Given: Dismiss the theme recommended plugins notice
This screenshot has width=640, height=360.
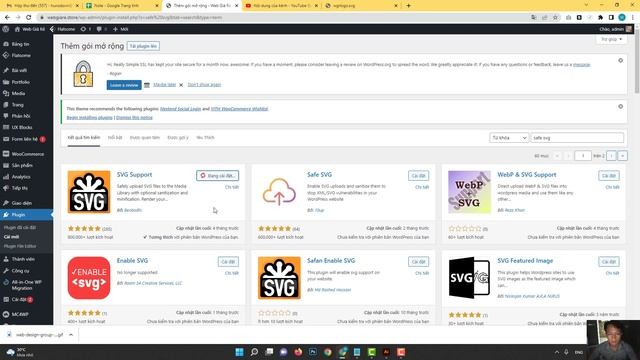Looking at the screenshot, I should click(x=620, y=106).
